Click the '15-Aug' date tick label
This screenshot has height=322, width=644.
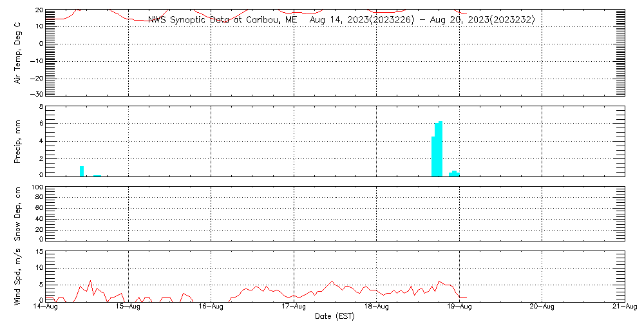click(129, 308)
